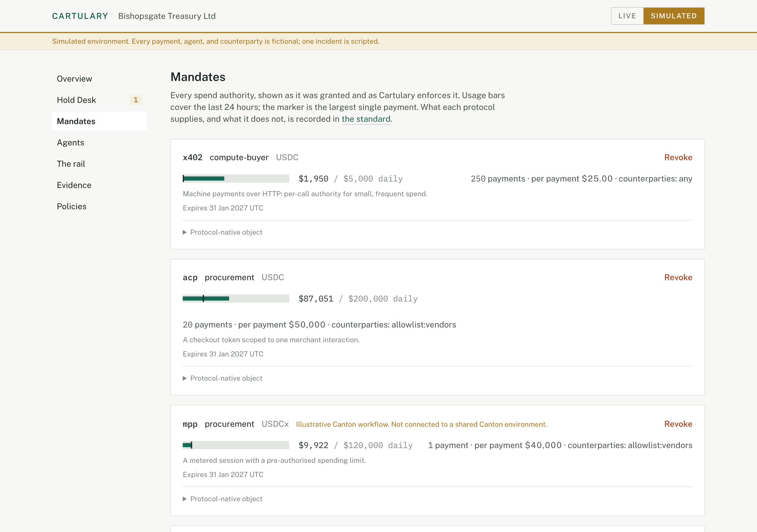The width and height of the screenshot is (757, 532).
Task: Click the mpp usage bar
Action: pos(236,445)
